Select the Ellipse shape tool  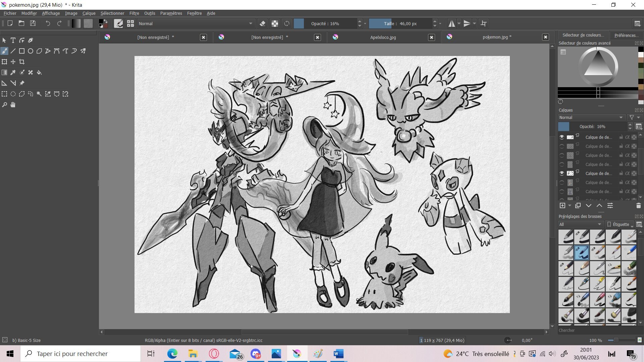[31, 51]
